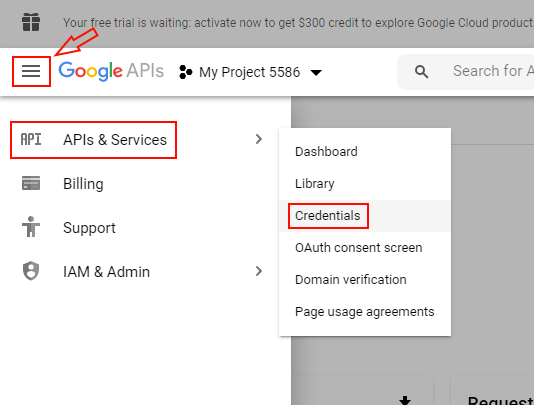Open the hamburger navigation menu

tap(31, 72)
